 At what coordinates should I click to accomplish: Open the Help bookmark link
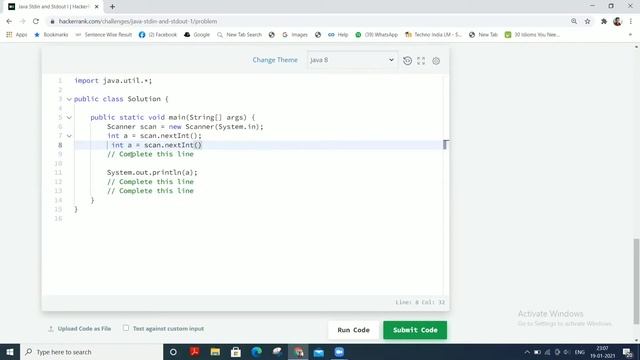pos(338,35)
